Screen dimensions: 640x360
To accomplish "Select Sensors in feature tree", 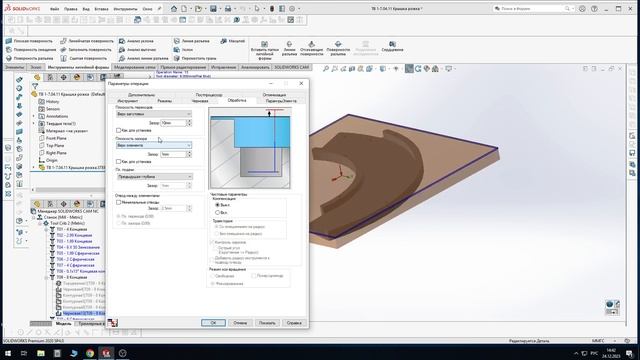I will pos(53,109).
